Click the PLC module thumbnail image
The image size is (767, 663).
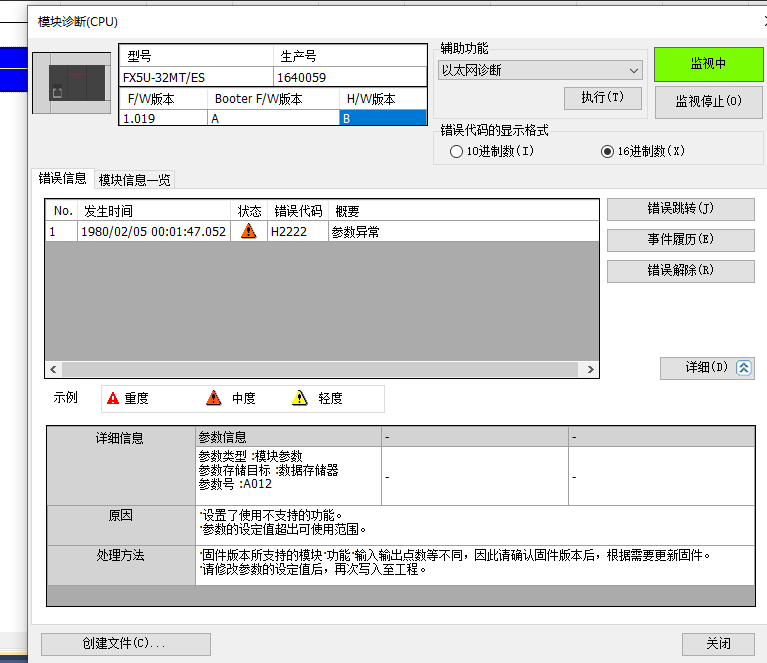tap(74, 84)
